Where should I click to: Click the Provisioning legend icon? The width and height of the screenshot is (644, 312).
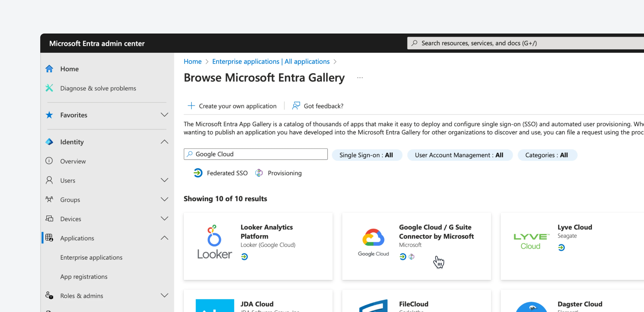pyautogui.click(x=259, y=173)
